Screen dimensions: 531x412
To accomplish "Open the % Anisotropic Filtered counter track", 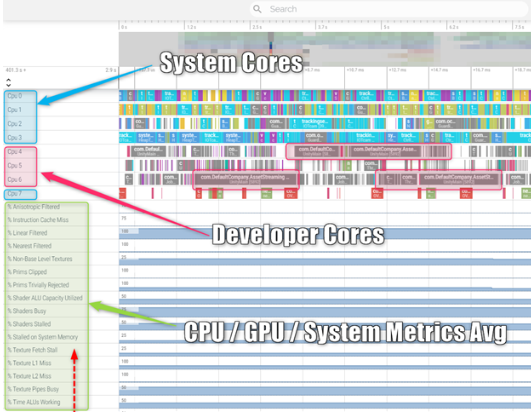I will tap(34, 207).
